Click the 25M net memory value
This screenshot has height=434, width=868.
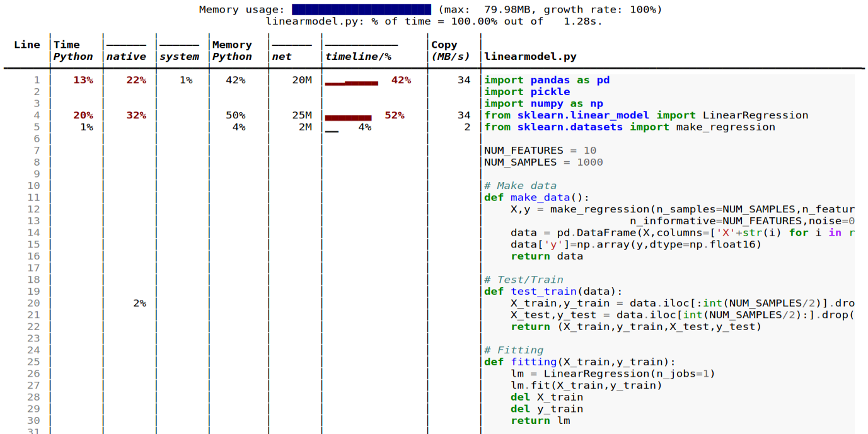click(302, 115)
